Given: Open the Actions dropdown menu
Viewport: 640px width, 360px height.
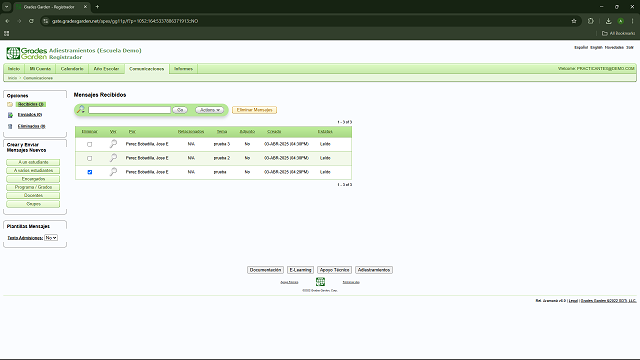Looking at the screenshot, I should coord(210,110).
